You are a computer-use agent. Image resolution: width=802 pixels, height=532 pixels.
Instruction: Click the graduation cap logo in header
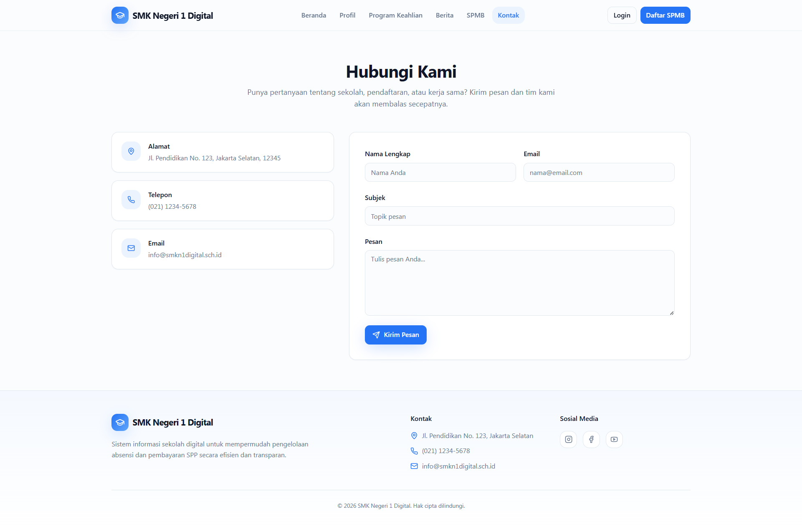pos(120,15)
